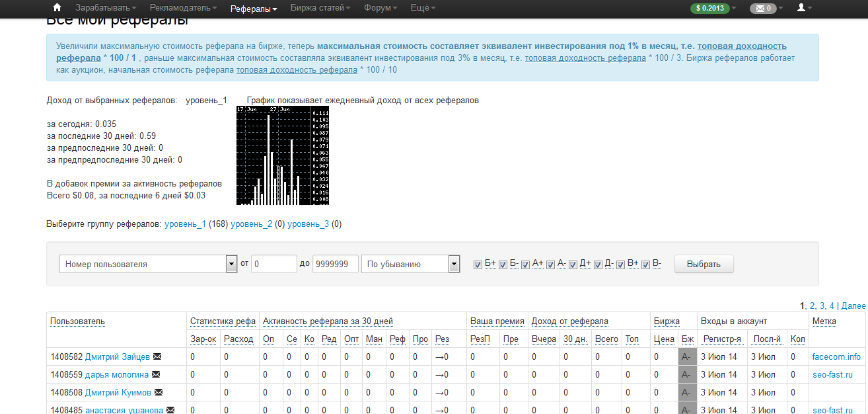Go to the home page icon
868x414 pixels.
pyautogui.click(x=57, y=8)
